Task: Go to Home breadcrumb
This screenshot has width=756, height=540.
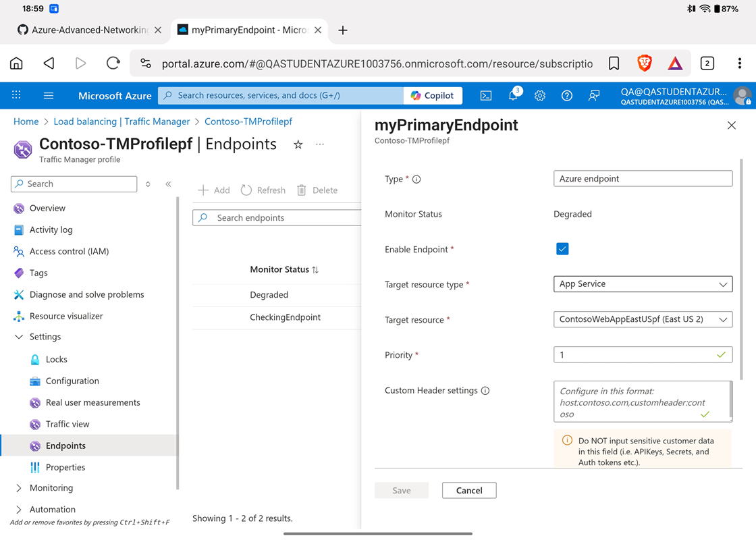Action: pyautogui.click(x=26, y=122)
